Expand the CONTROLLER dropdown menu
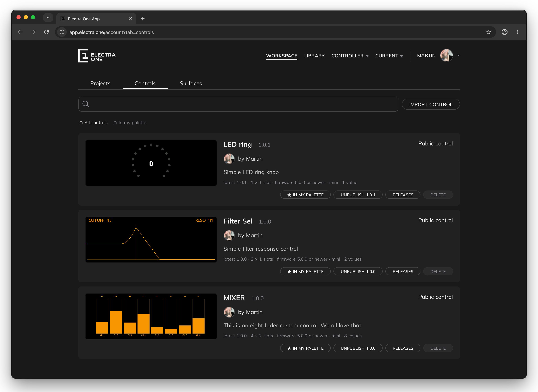Viewport: 538px width, 392px height. (350, 56)
